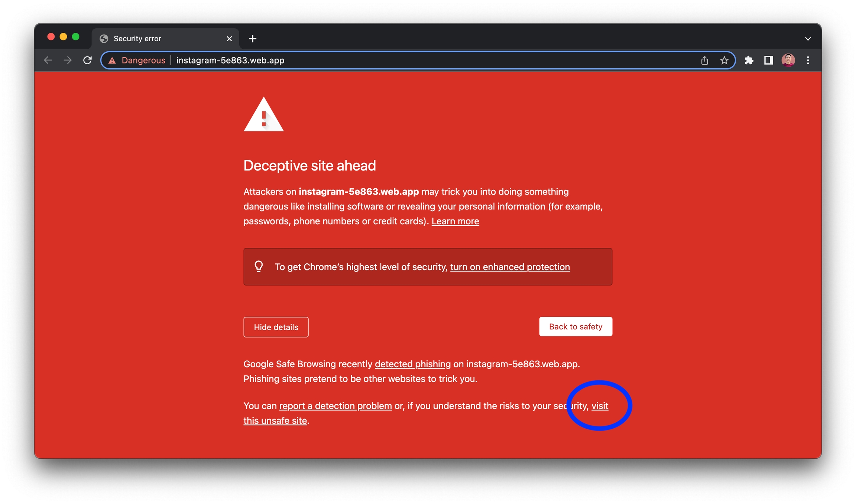The height and width of the screenshot is (504, 856).
Task: Open the profile avatar menu
Action: (x=788, y=60)
